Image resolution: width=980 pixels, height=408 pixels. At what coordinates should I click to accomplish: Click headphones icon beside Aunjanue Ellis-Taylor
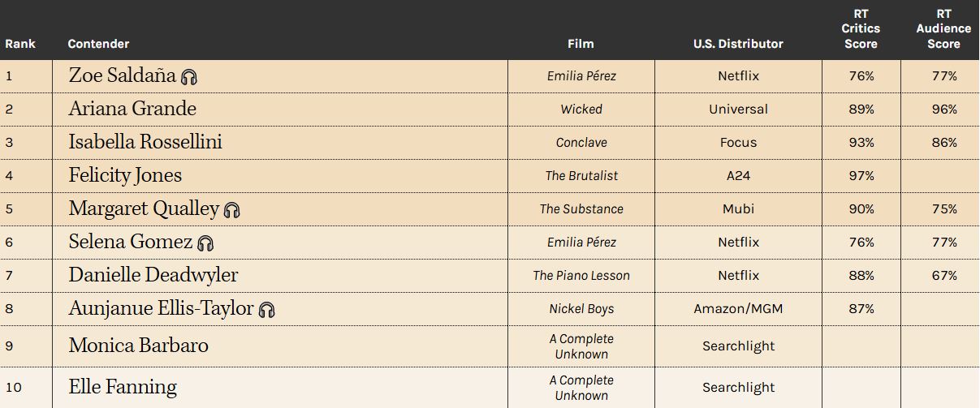(267, 310)
